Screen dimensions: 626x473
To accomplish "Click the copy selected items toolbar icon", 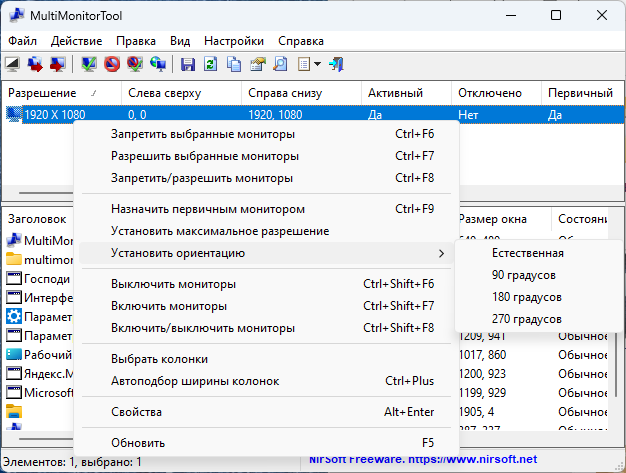I will (234, 64).
